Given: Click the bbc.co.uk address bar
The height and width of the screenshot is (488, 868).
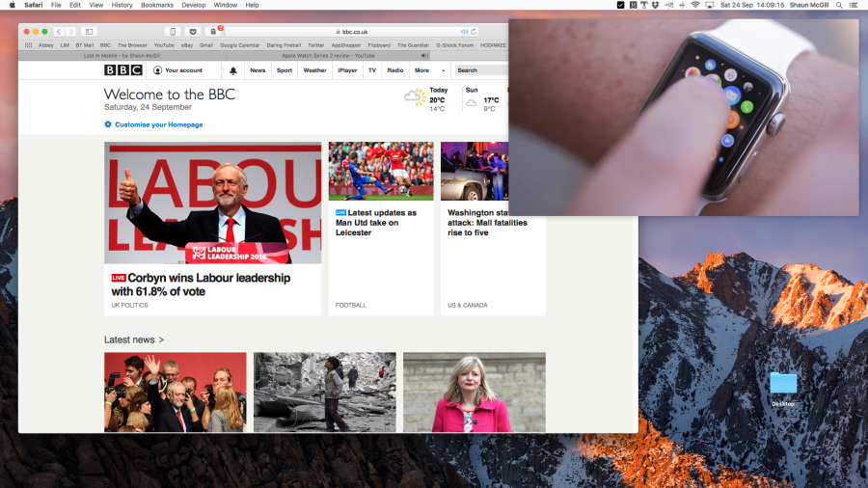Looking at the screenshot, I should tap(352, 32).
